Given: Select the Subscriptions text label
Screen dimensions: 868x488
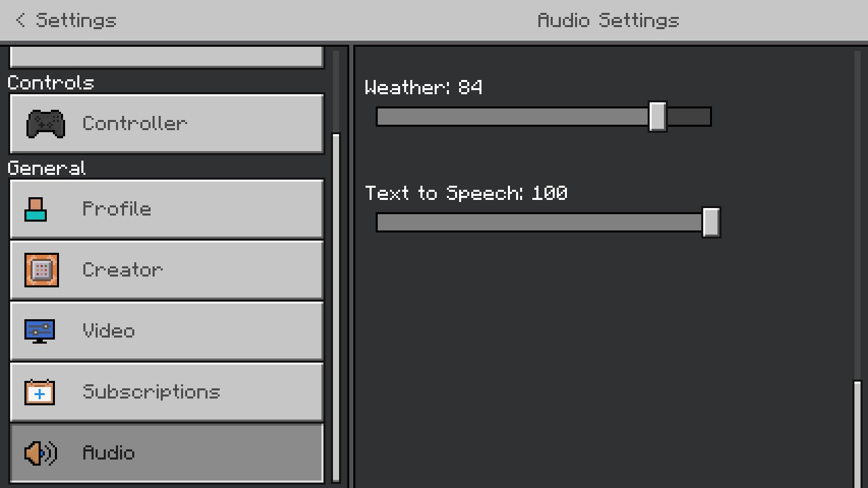Looking at the screenshot, I should pyautogui.click(x=151, y=392).
